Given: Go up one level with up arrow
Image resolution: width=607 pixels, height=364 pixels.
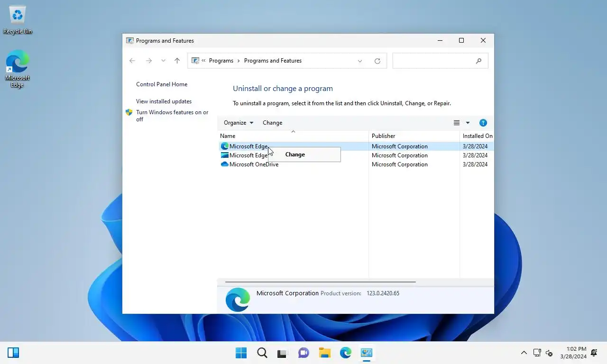Looking at the screenshot, I should coord(177,61).
